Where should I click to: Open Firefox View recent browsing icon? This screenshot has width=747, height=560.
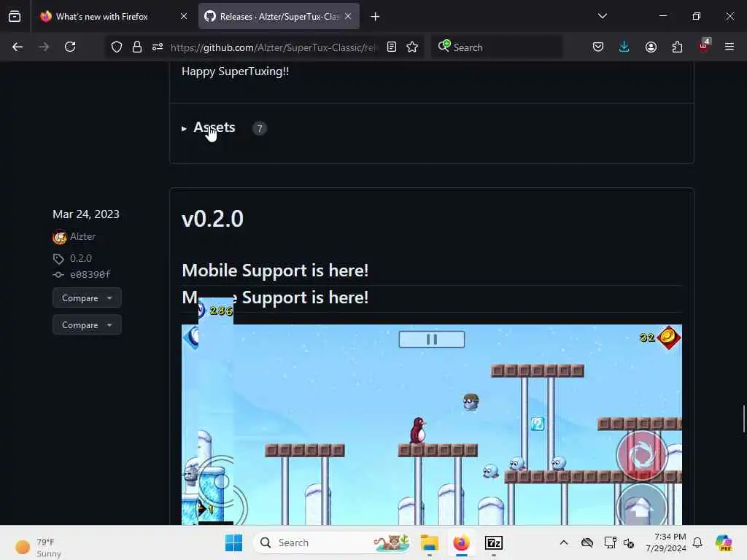15,17
